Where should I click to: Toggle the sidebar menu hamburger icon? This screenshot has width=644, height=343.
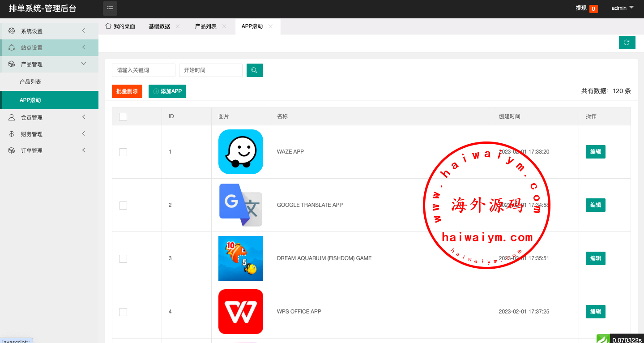[x=110, y=9]
